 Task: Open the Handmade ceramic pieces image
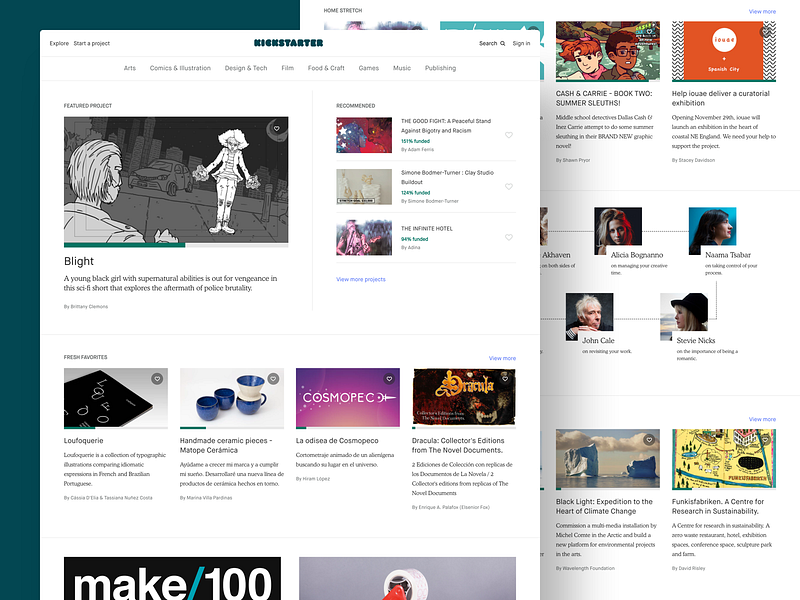(x=232, y=397)
